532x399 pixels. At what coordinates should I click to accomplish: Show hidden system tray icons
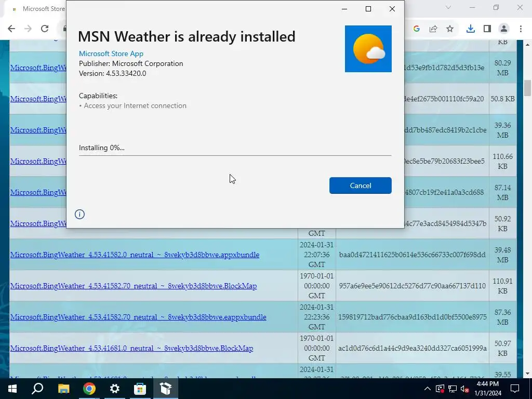tap(428, 389)
